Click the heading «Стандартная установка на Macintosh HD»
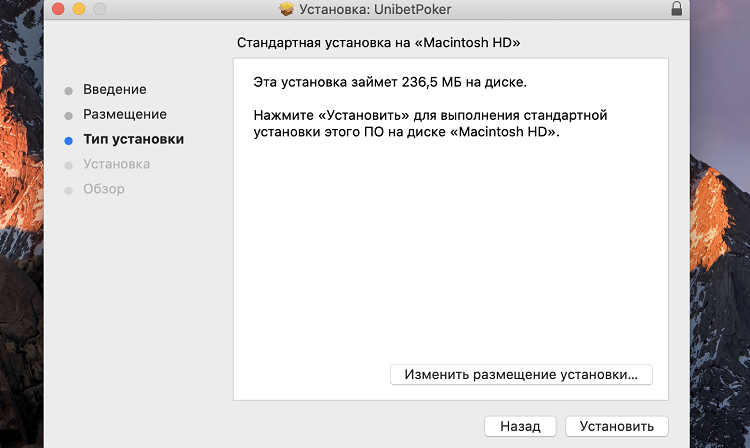750x448 pixels. (379, 44)
